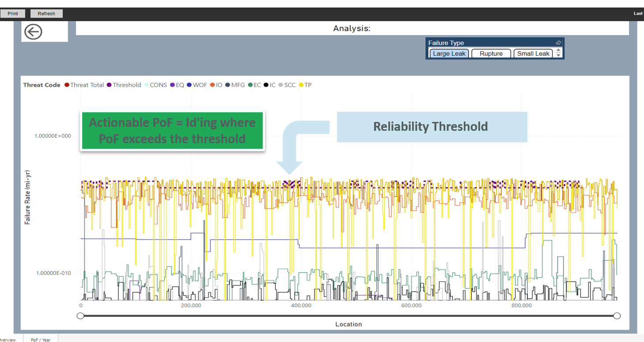Click the right Location range slider handle
Viewport: 644px width, 342px height.
617,315
